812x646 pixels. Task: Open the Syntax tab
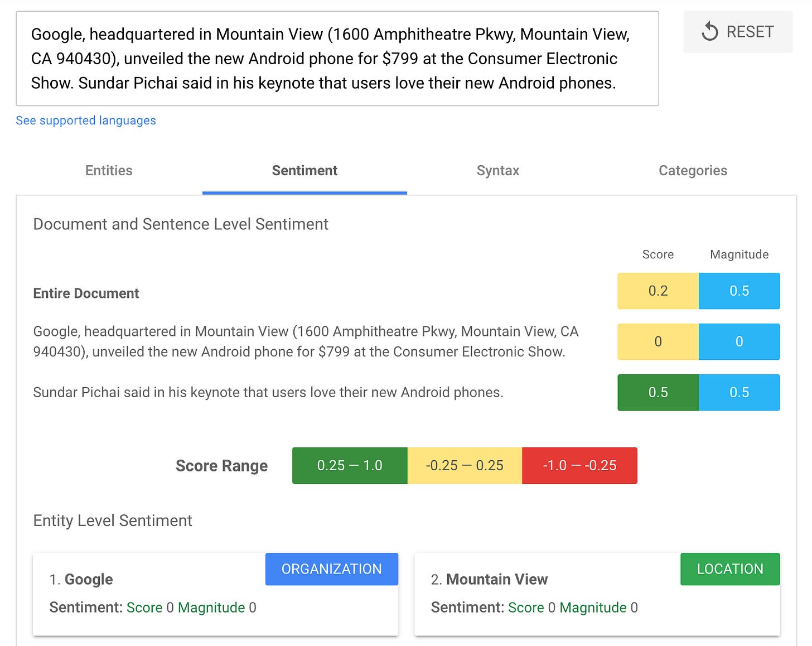point(498,171)
